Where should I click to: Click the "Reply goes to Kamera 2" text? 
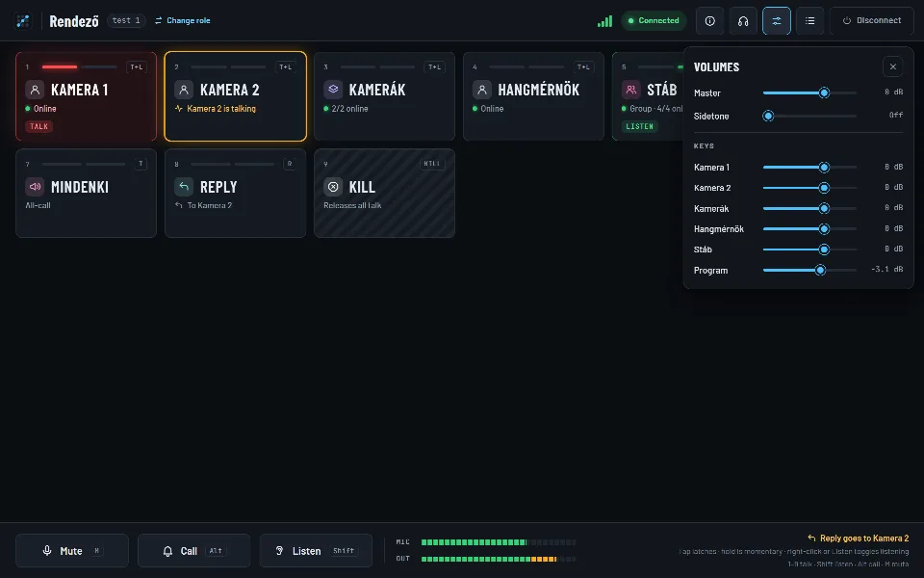click(864, 538)
